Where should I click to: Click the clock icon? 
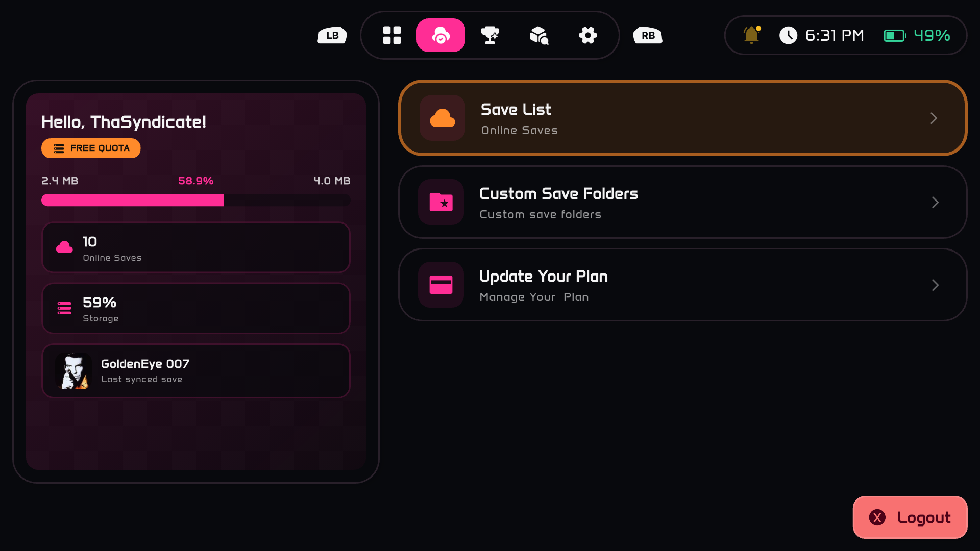click(788, 35)
